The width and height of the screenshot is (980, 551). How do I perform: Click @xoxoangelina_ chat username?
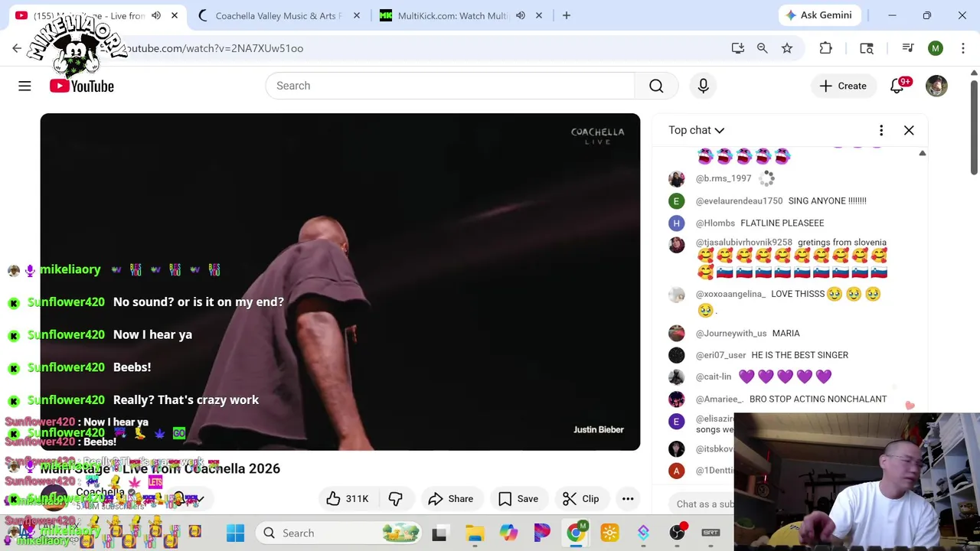coord(730,294)
